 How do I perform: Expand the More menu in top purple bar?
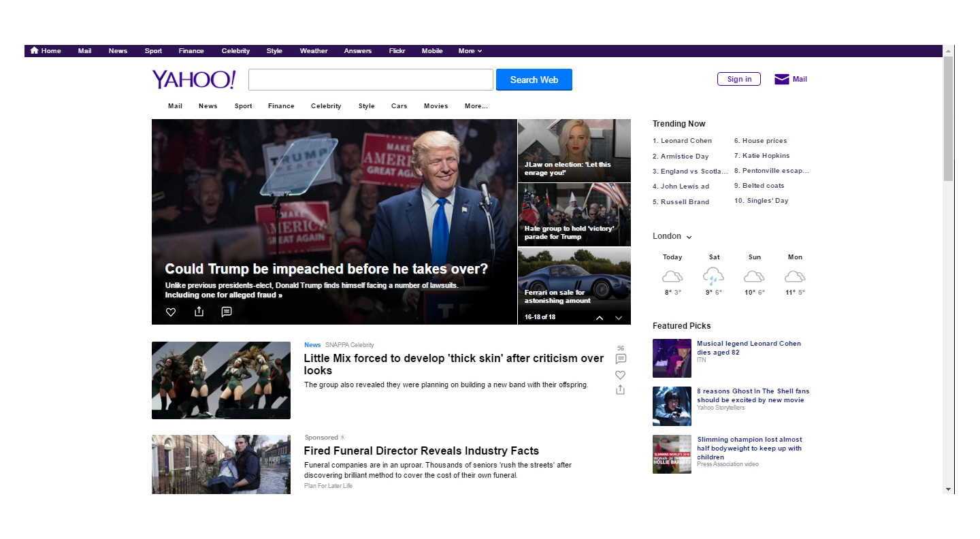coord(470,51)
